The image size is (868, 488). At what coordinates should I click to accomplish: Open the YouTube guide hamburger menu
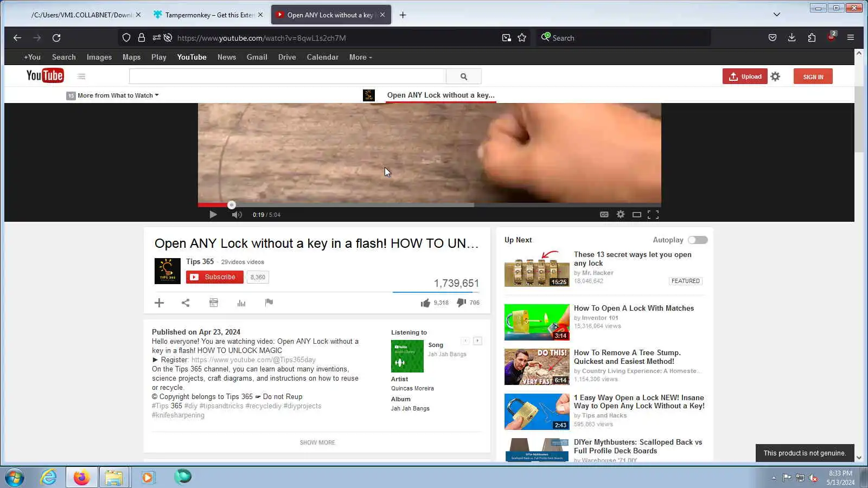81,76
